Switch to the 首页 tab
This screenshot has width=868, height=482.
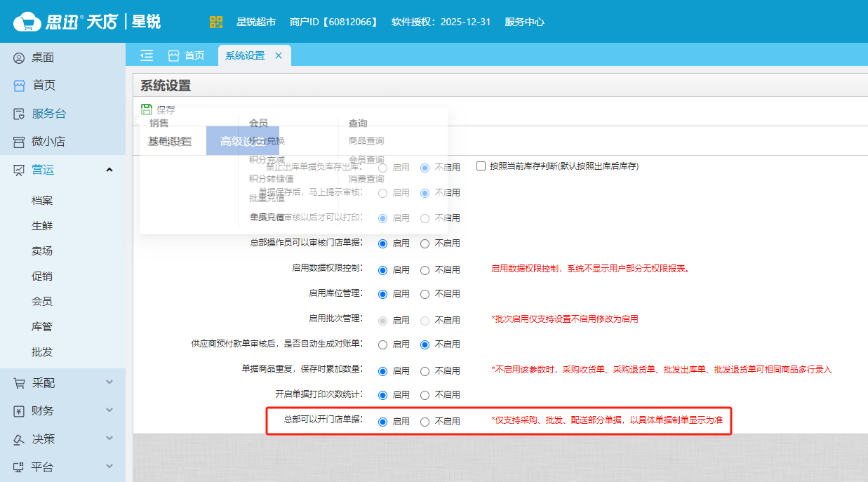pos(186,55)
